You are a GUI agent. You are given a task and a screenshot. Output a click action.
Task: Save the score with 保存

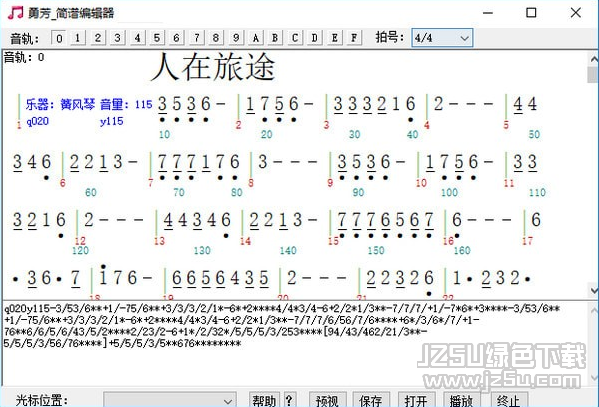[x=371, y=400]
